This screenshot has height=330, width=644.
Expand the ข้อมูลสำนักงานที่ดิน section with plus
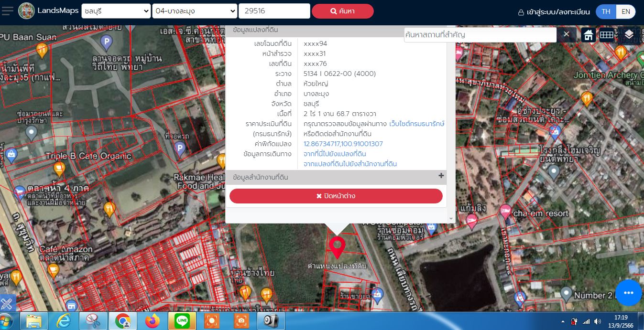pyautogui.click(x=441, y=176)
